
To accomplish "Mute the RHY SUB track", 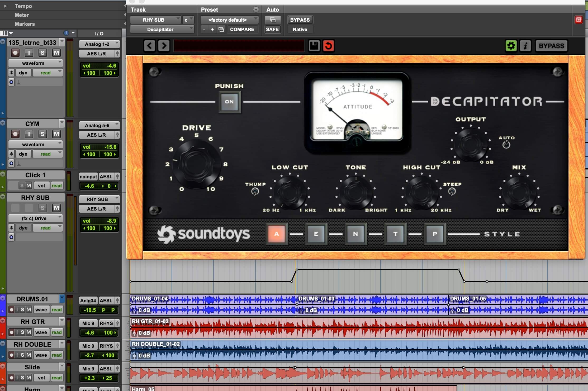I will pyautogui.click(x=56, y=208).
